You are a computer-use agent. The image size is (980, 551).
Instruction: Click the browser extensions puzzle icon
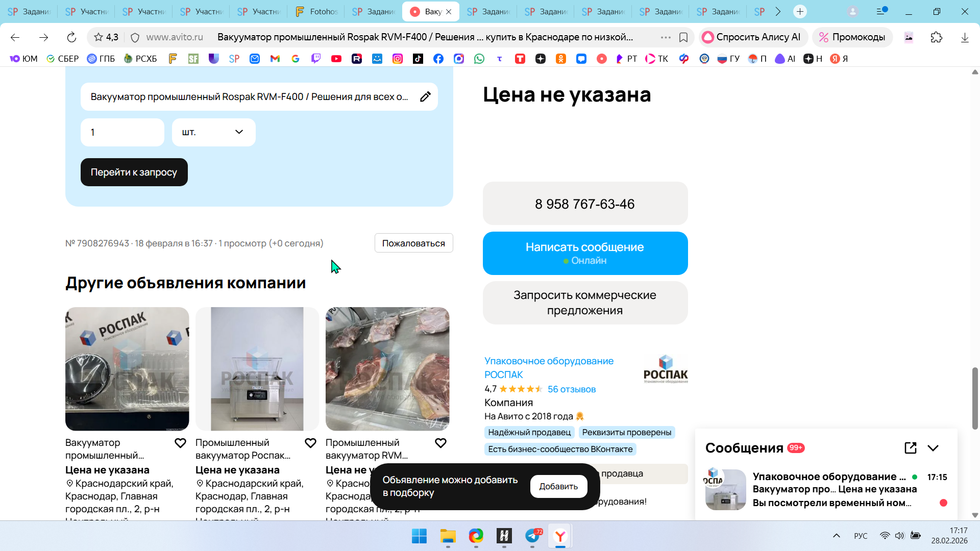click(936, 37)
